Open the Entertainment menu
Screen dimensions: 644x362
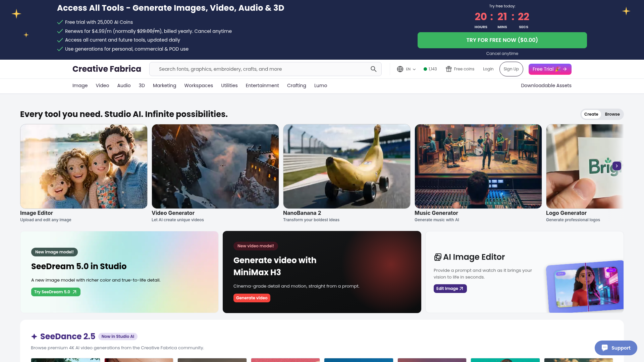click(262, 85)
